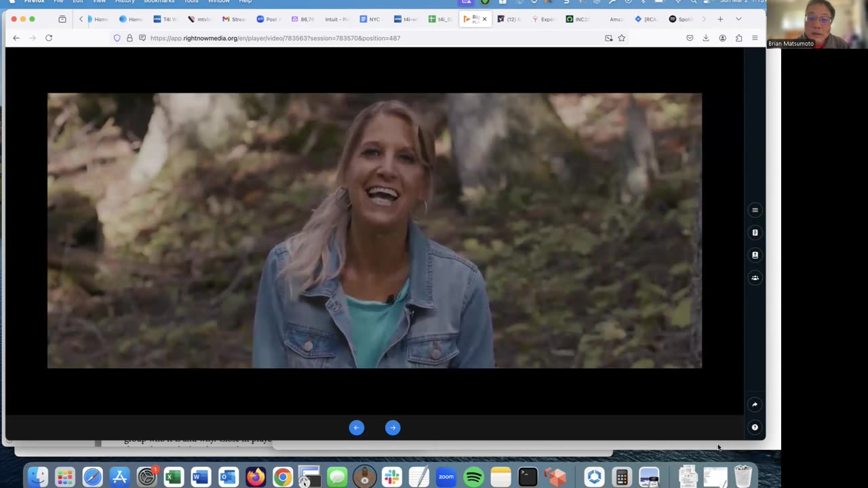Open Firefox hamburger application menu
This screenshot has width=868, height=488.
[755, 38]
